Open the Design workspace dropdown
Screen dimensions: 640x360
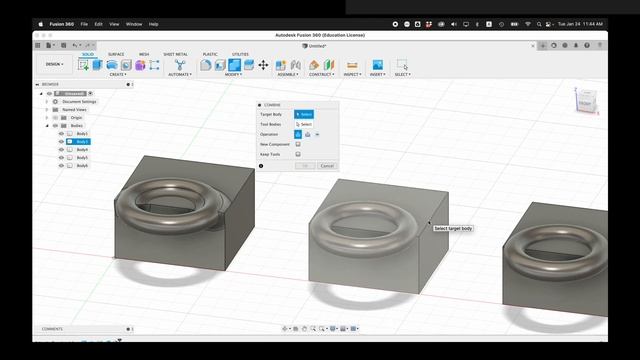point(54,64)
